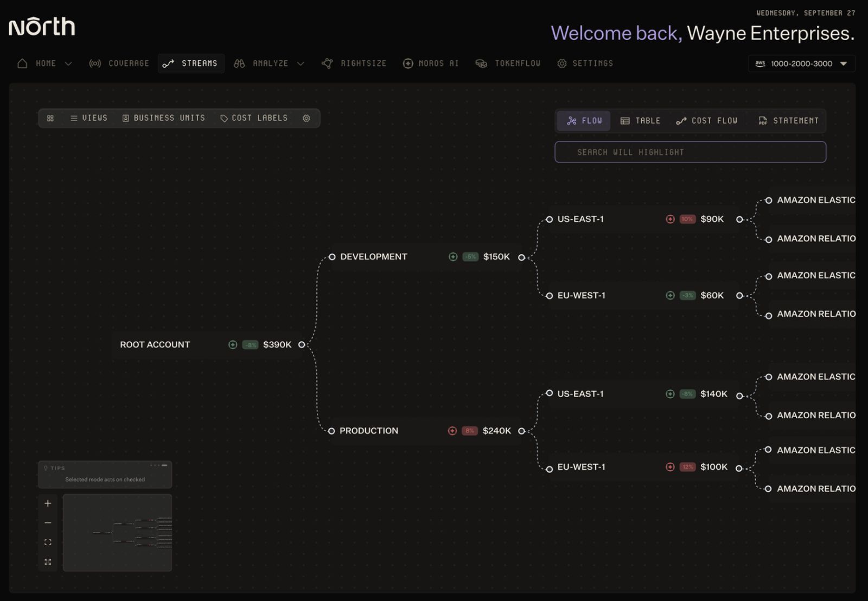868x601 pixels.
Task: Switch to the Flow view tab
Action: tap(584, 121)
